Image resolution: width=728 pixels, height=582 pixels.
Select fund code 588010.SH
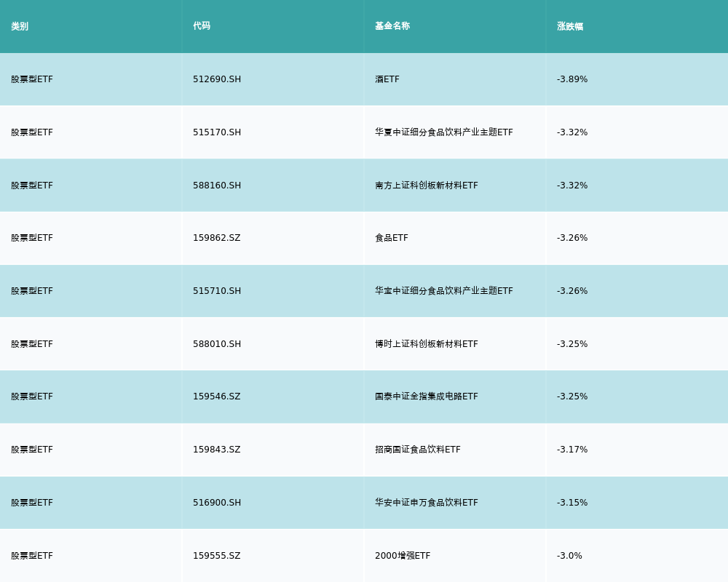click(x=217, y=344)
